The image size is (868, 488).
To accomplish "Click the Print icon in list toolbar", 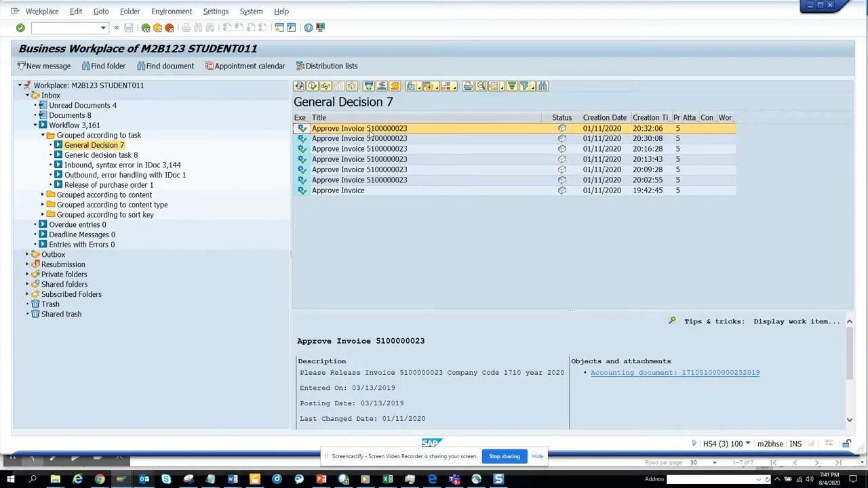I will pos(467,86).
